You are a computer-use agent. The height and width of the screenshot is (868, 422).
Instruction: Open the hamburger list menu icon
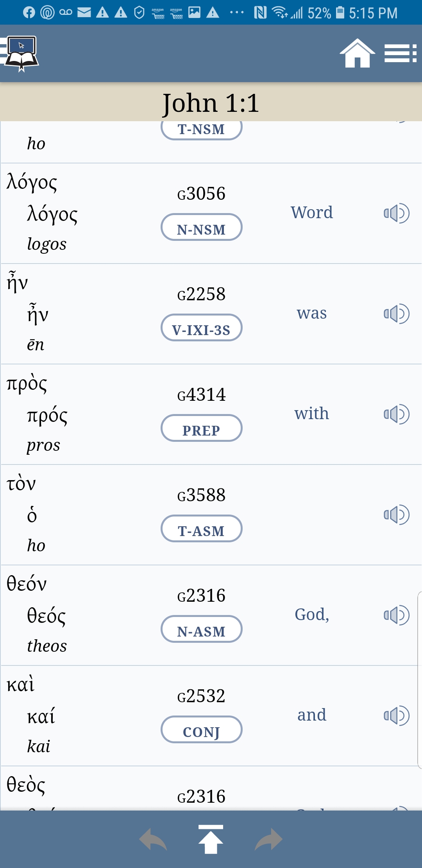point(400,54)
